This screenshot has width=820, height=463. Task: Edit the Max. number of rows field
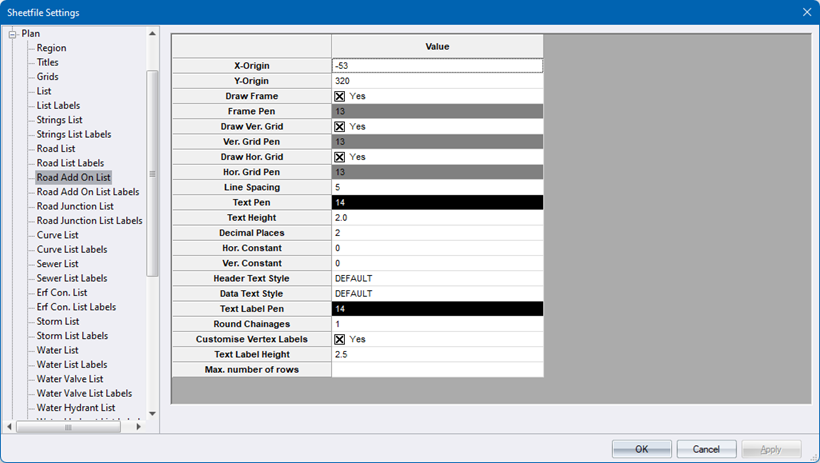pos(438,370)
